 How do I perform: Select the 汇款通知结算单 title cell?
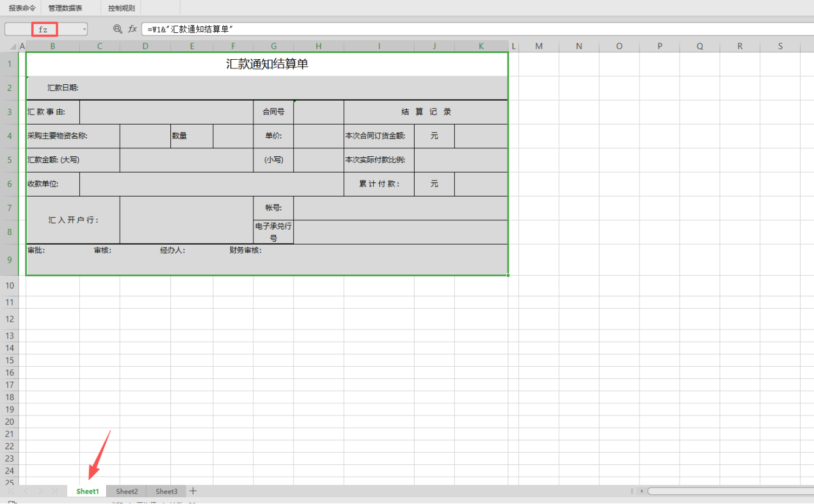click(x=267, y=64)
